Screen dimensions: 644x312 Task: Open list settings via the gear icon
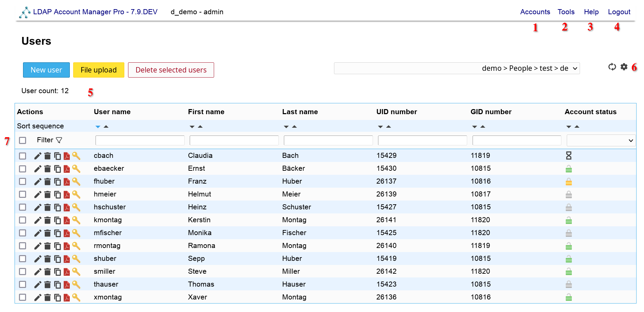624,67
